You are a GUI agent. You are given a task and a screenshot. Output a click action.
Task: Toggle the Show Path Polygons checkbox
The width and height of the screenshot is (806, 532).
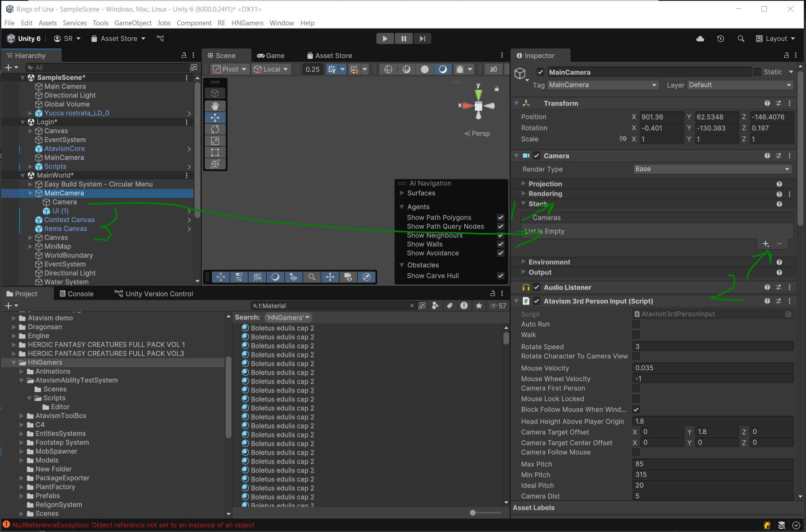(x=501, y=217)
